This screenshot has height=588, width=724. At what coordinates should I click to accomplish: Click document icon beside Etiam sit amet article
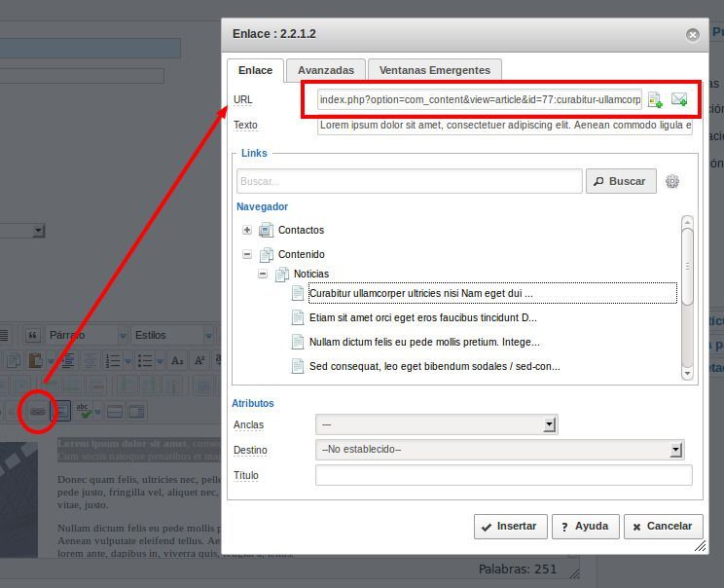298,317
